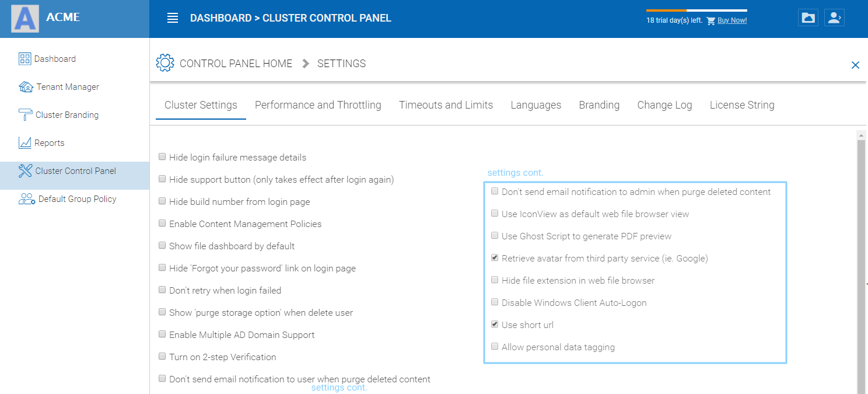This screenshot has width=868, height=394.
Task: Switch to Performance and Throttling tab
Action: (x=318, y=105)
